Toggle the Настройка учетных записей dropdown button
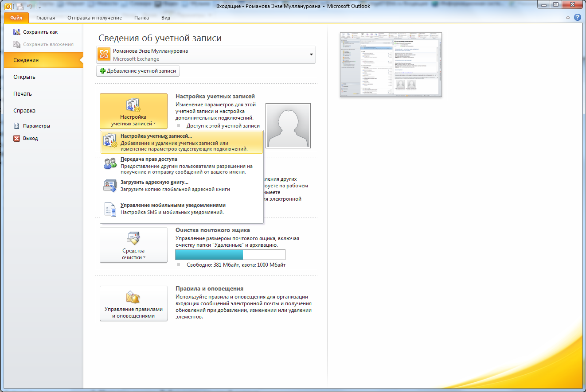Screen dimensions: 586x392 pos(133,111)
